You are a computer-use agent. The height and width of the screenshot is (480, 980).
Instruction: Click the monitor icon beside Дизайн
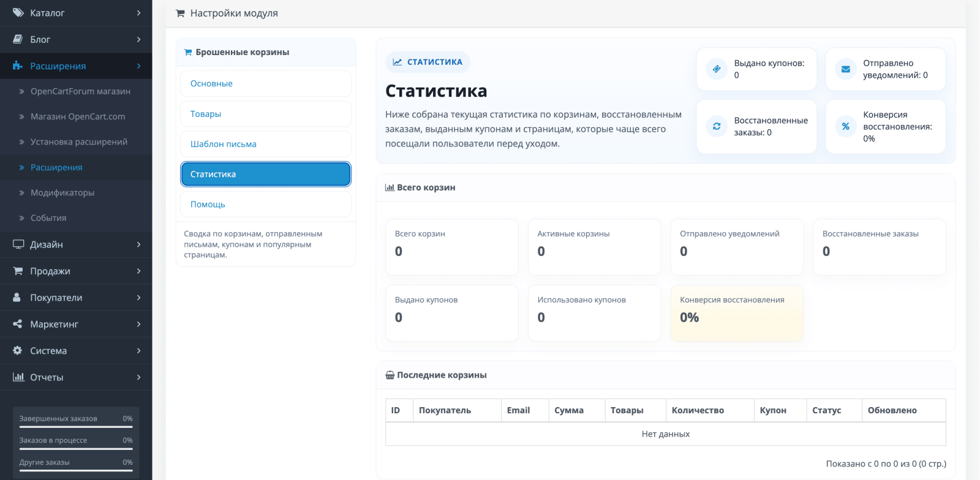(x=18, y=244)
